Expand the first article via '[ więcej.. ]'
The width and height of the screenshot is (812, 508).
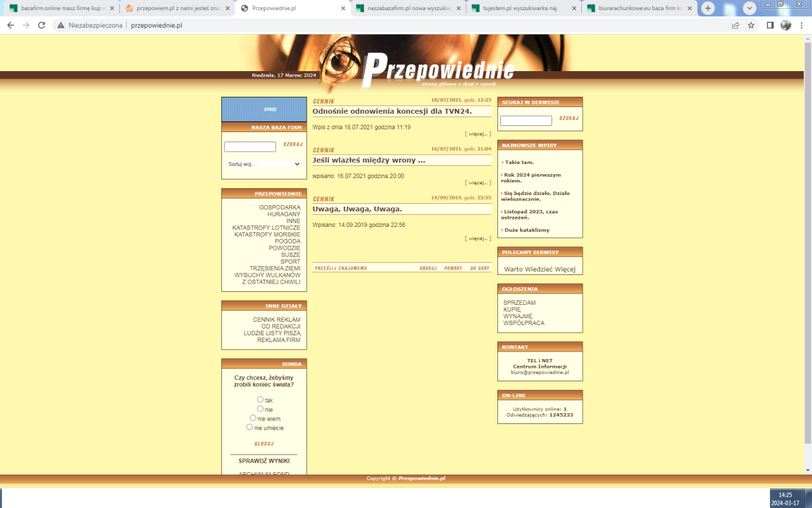click(478, 133)
